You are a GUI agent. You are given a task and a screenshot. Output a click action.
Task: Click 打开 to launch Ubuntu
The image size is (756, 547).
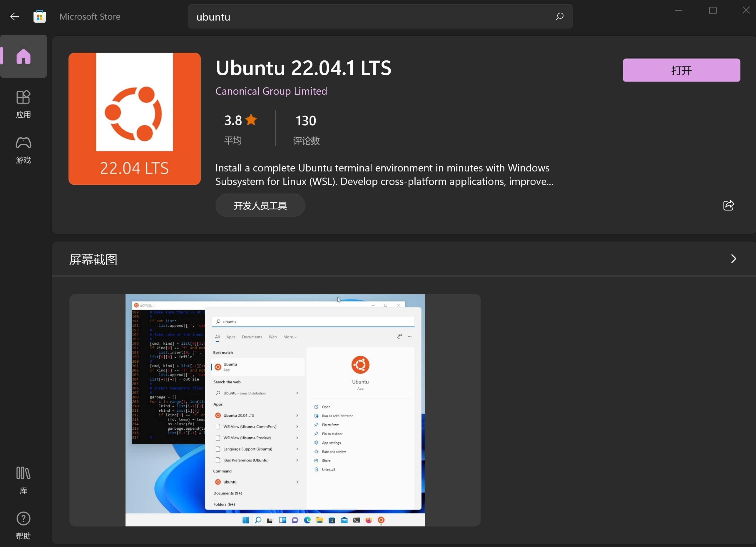click(681, 70)
